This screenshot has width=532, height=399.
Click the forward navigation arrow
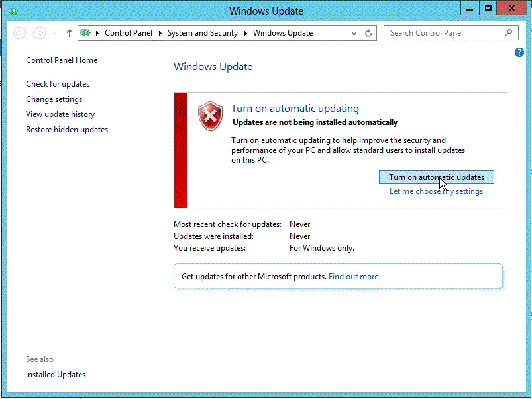coord(38,32)
